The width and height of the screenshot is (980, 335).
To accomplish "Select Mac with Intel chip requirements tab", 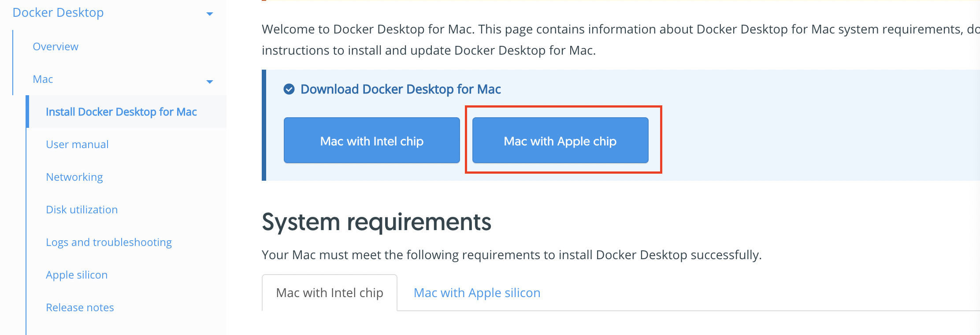I will pos(330,293).
